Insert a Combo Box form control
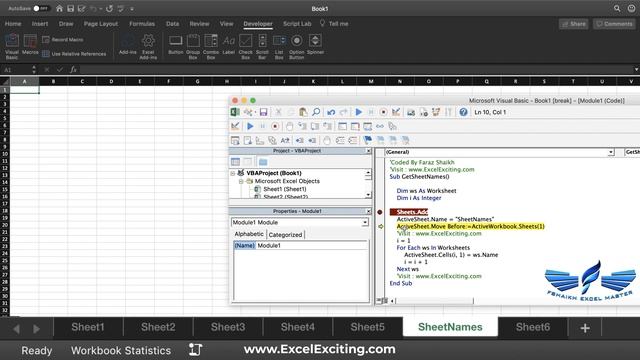This screenshot has width=640, height=360. click(x=211, y=47)
